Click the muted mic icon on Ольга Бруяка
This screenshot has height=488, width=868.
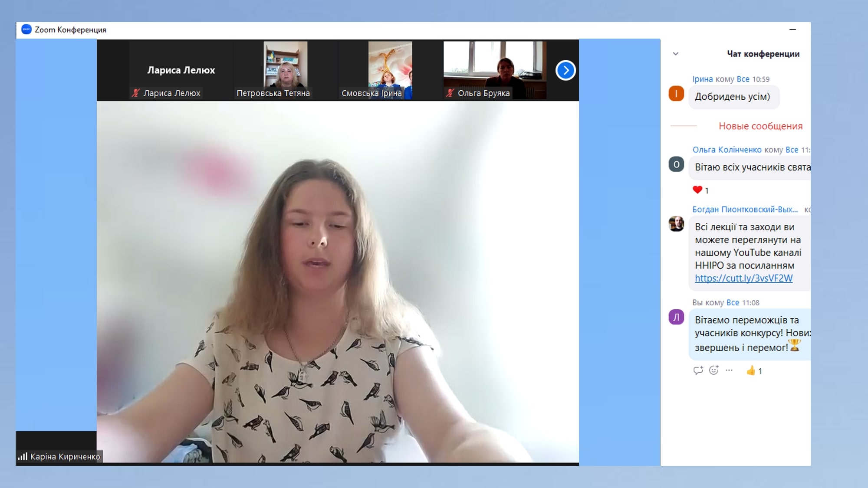coord(450,93)
